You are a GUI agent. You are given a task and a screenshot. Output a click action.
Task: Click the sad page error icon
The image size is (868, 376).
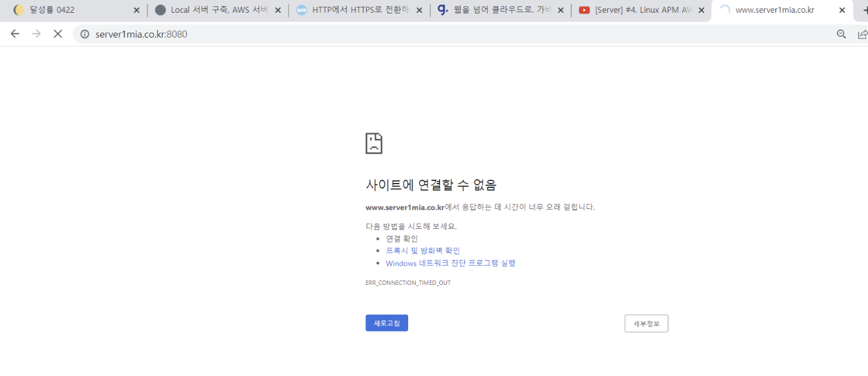pyautogui.click(x=374, y=143)
